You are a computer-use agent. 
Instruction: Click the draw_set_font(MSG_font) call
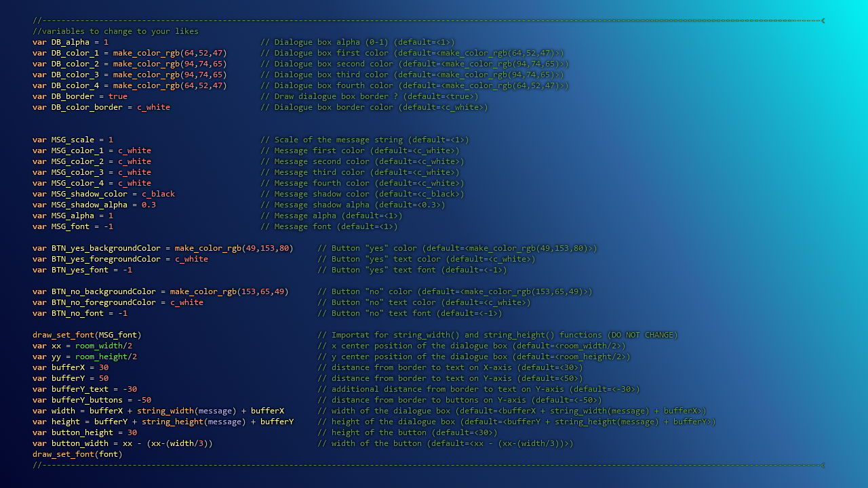coord(87,335)
